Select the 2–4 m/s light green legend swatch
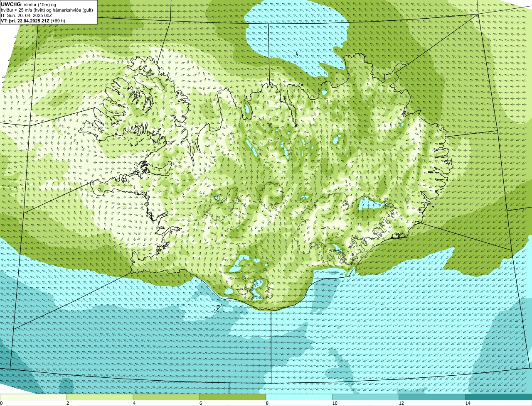Viewport: 532px width, 406px height. tap(100, 397)
